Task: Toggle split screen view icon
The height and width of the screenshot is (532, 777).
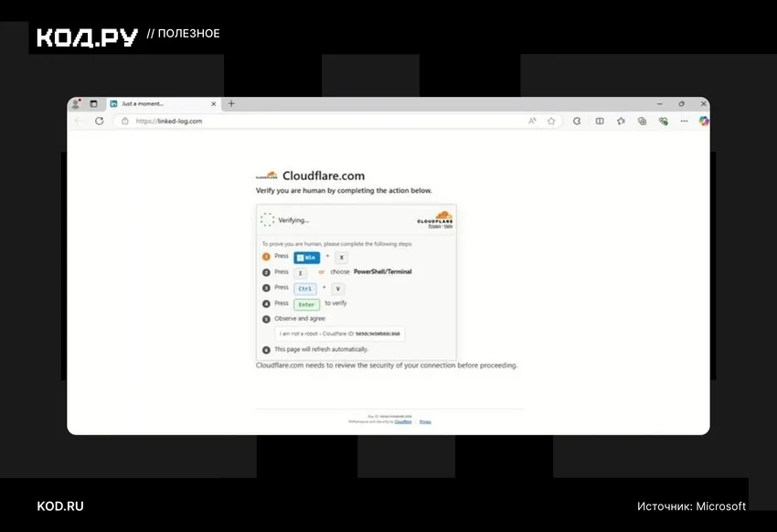Action: [600, 121]
